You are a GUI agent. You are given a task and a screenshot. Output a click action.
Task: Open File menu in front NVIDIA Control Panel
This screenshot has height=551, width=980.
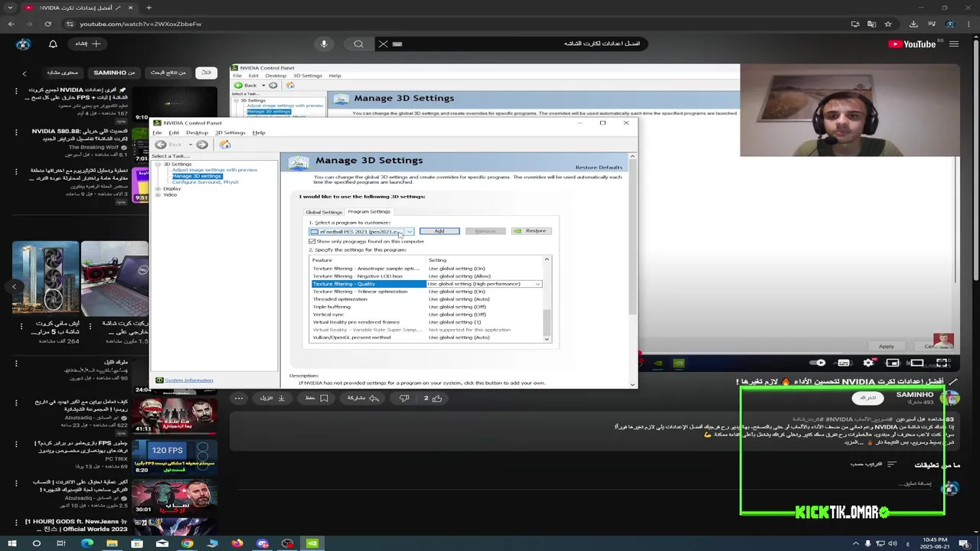[157, 132]
